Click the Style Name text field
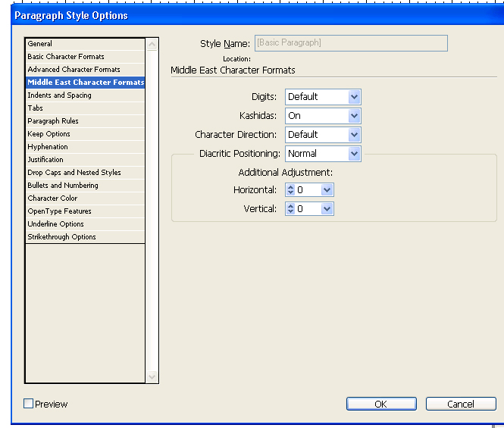504x428 pixels. 351,43
